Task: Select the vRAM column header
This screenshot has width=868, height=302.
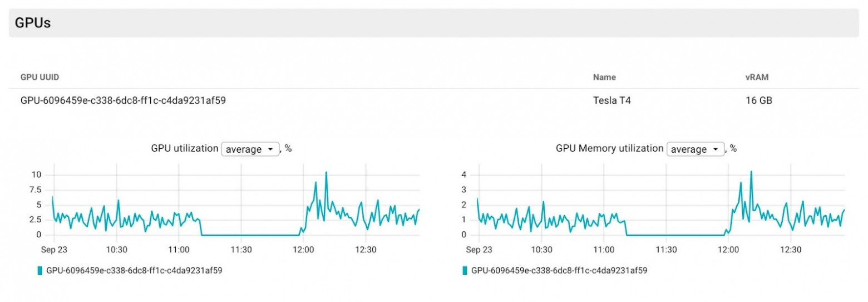Action: click(x=757, y=77)
